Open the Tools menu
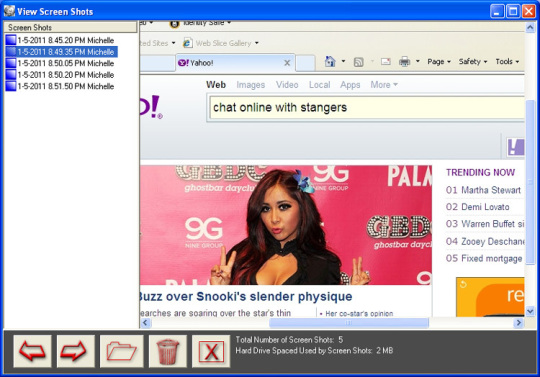Screen dimensions: 540x377 click(507, 62)
